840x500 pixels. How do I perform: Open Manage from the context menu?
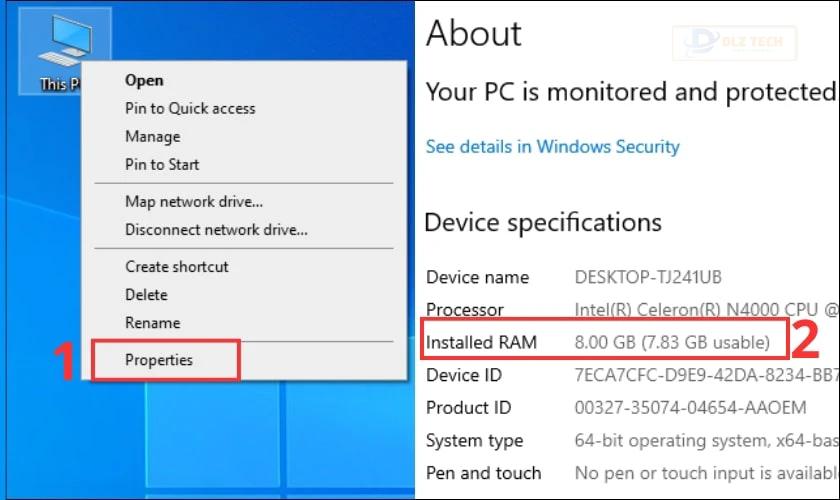point(153,137)
